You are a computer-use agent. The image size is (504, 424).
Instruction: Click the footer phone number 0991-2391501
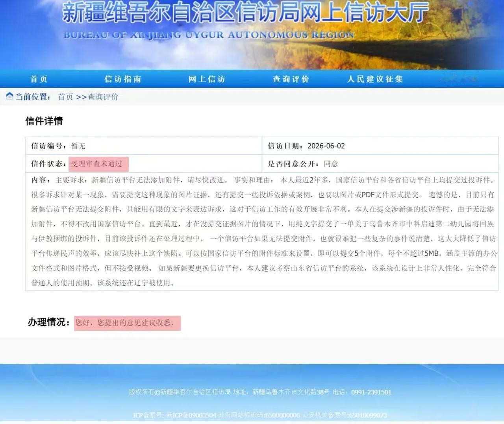point(371,392)
